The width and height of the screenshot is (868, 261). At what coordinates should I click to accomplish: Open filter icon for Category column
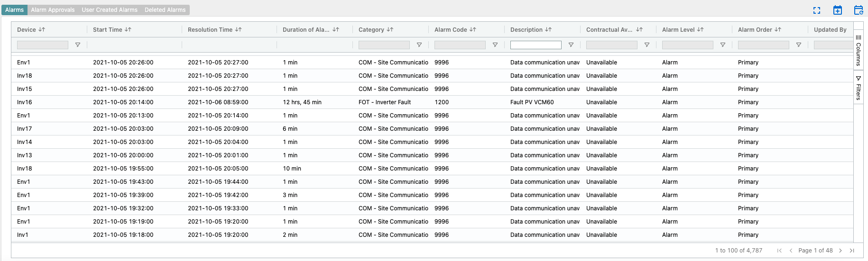pyautogui.click(x=419, y=45)
